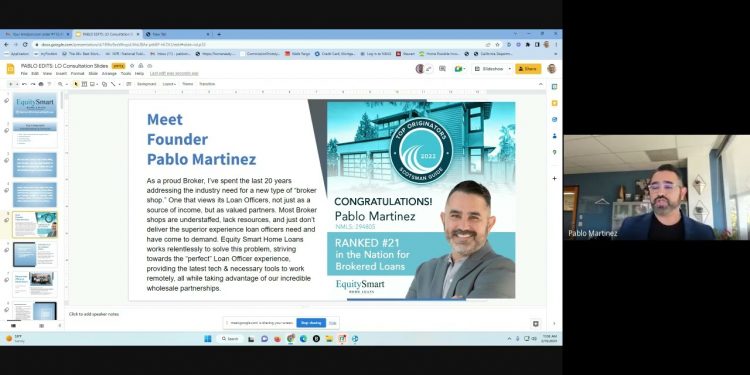Open the Layout dropdown
This screenshot has height=375, width=750.
coord(169,84)
